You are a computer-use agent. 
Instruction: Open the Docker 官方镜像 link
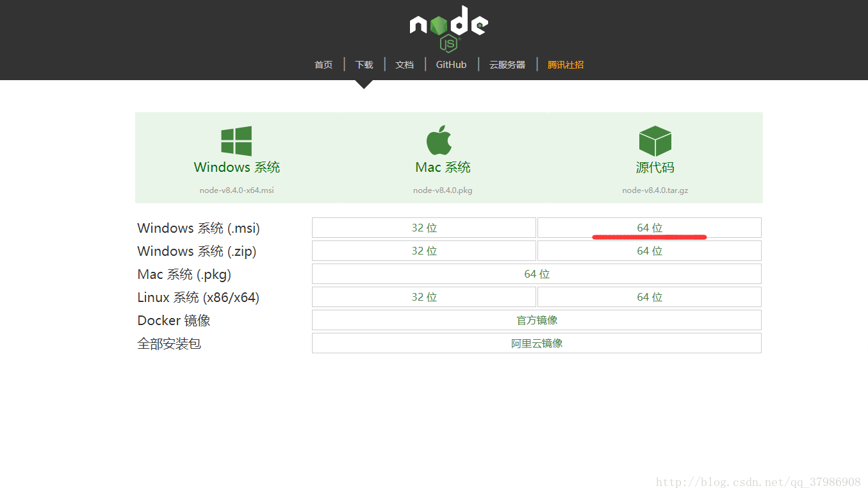537,320
